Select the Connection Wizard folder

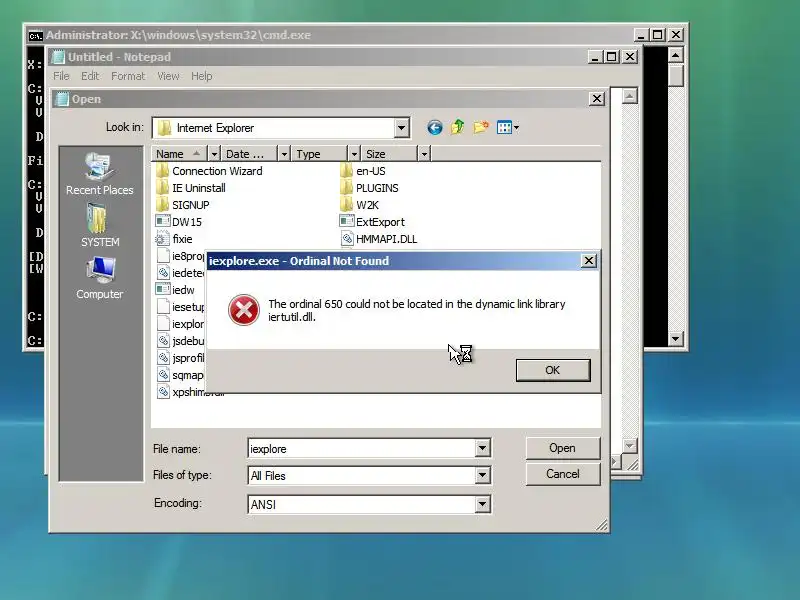click(209, 171)
